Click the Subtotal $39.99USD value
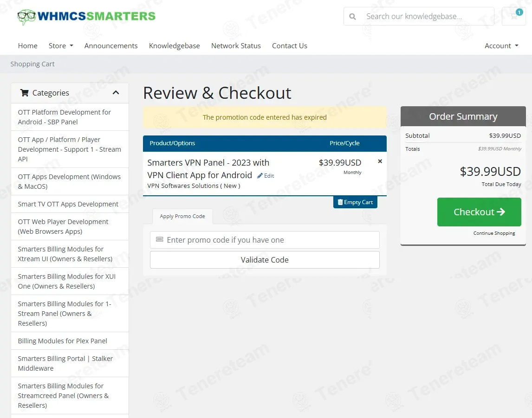The width and height of the screenshot is (532, 418). [505, 135]
